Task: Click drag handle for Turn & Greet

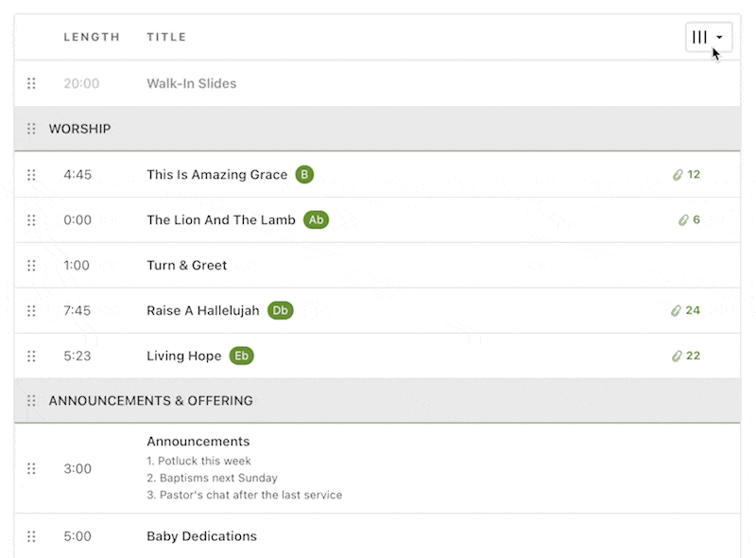Action: (31, 266)
